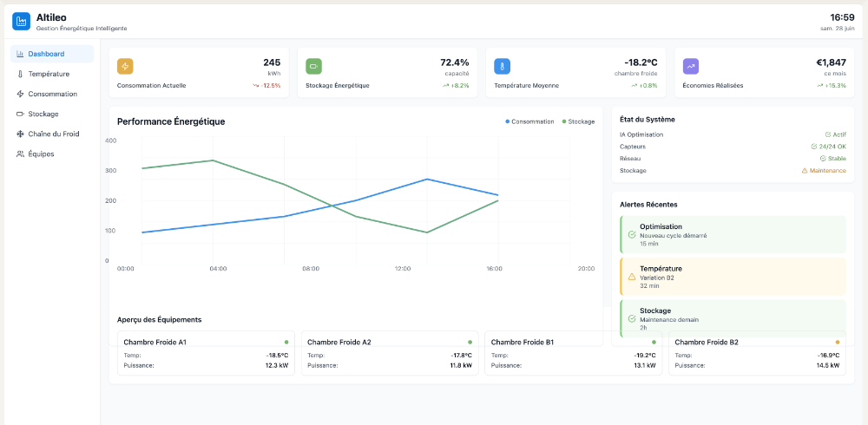Click the purple savings trend icon
This screenshot has height=425, width=868.
click(691, 67)
